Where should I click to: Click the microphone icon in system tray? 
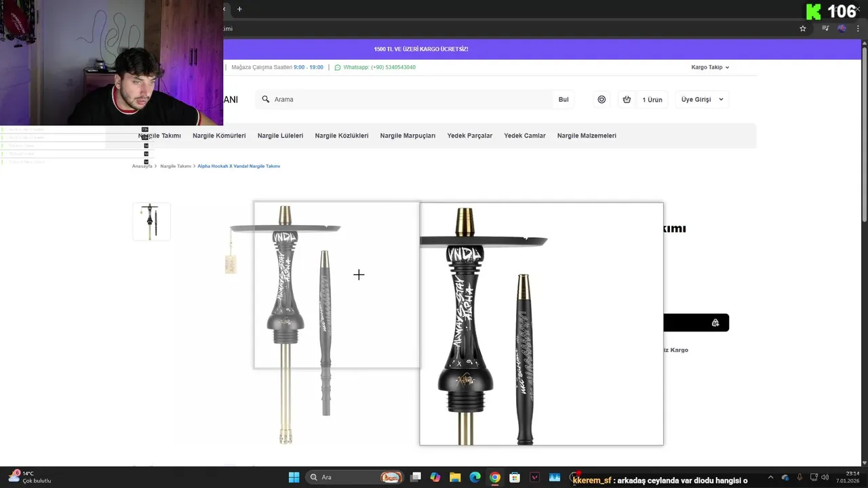[800, 477]
